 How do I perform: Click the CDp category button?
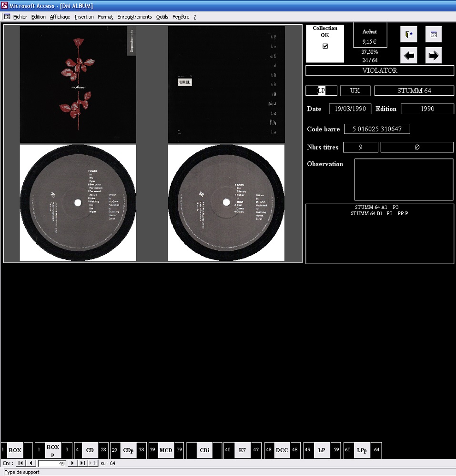point(128,450)
